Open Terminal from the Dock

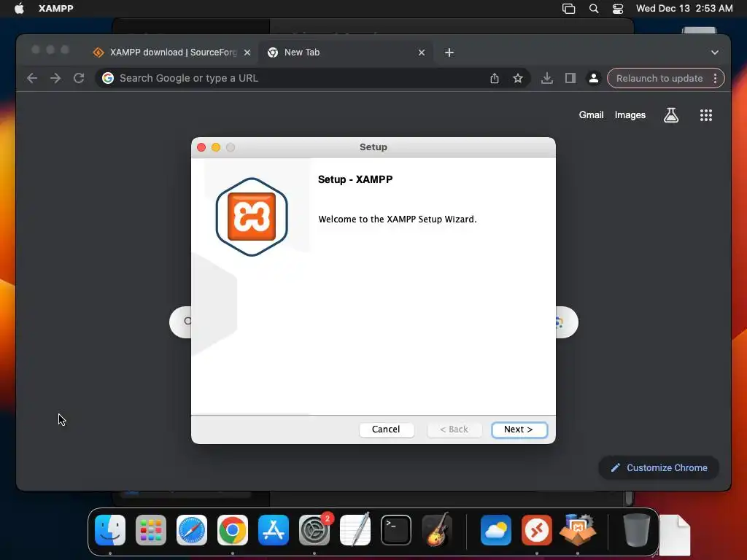tap(396, 530)
